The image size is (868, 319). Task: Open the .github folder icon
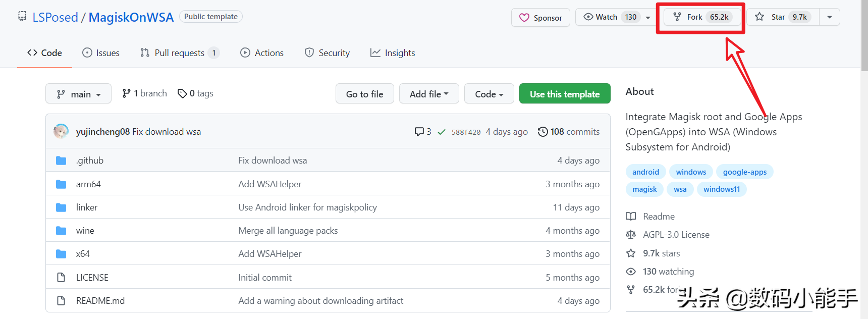(61, 161)
